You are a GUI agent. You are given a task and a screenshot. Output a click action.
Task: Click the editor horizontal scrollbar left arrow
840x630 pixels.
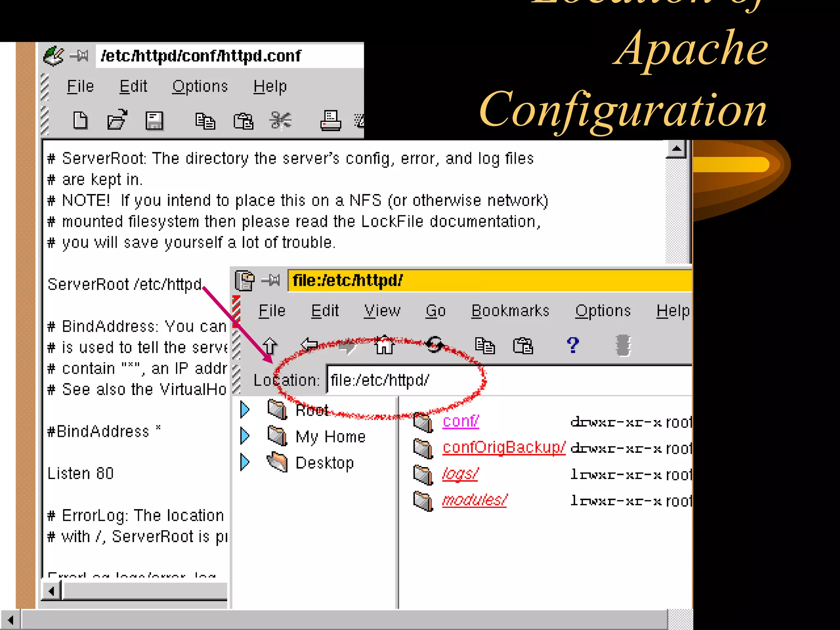pos(52,591)
